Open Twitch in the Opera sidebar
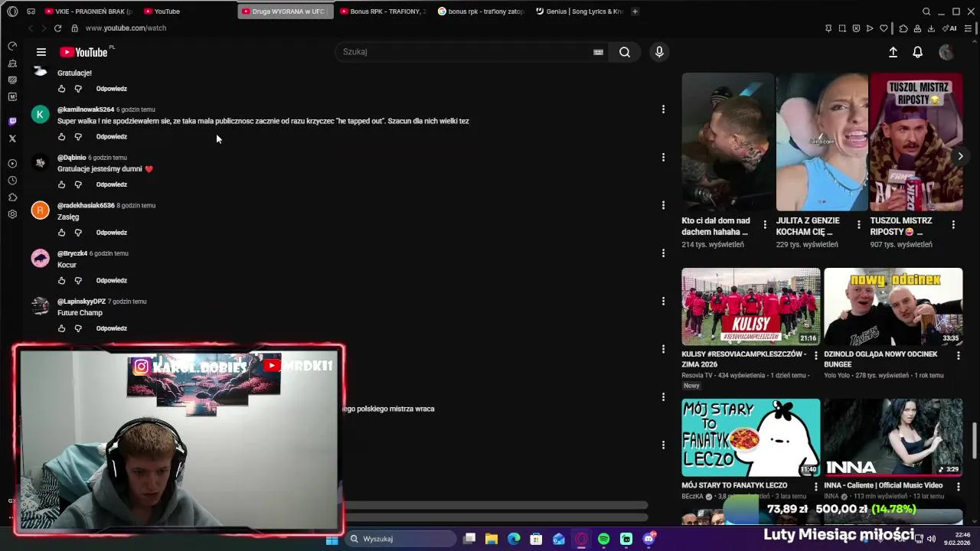980x551 pixels. point(12,121)
